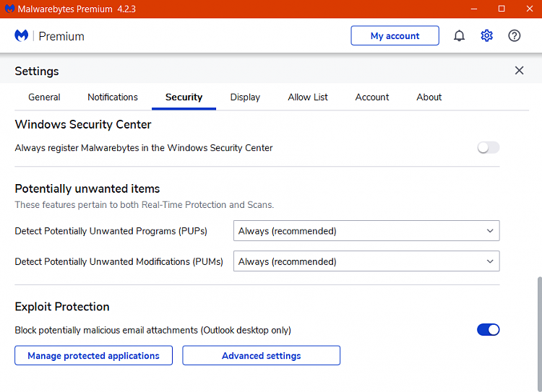Screen dimensions: 542x392
Task: Select the Security tab
Action: point(184,97)
